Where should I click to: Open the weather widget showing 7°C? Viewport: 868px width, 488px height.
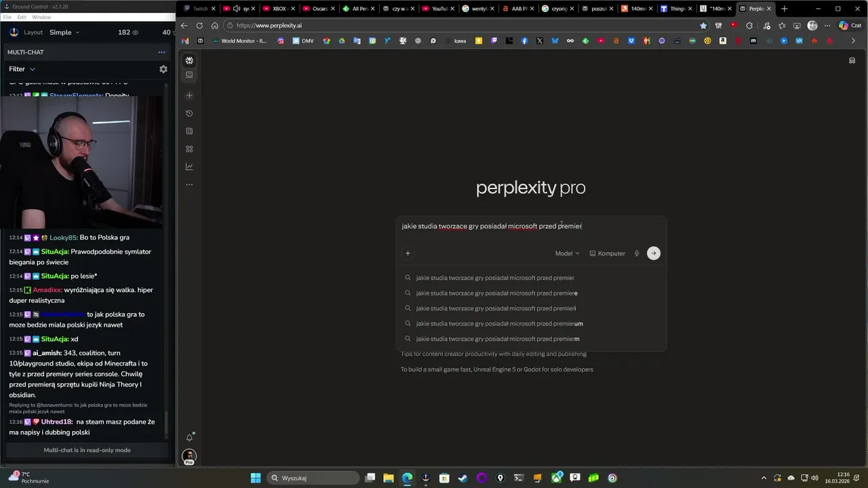[28, 478]
